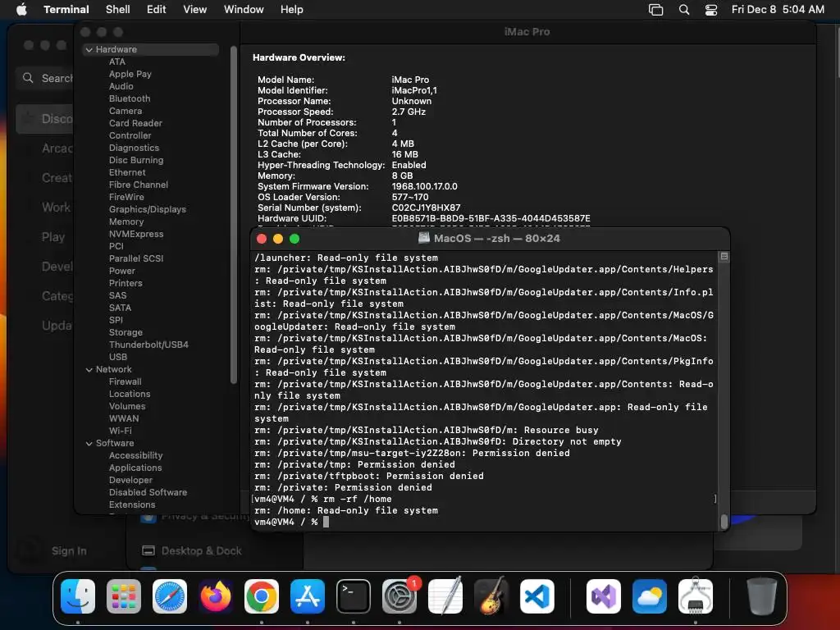Collapse the Hardware section
840x630 pixels.
(89, 49)
